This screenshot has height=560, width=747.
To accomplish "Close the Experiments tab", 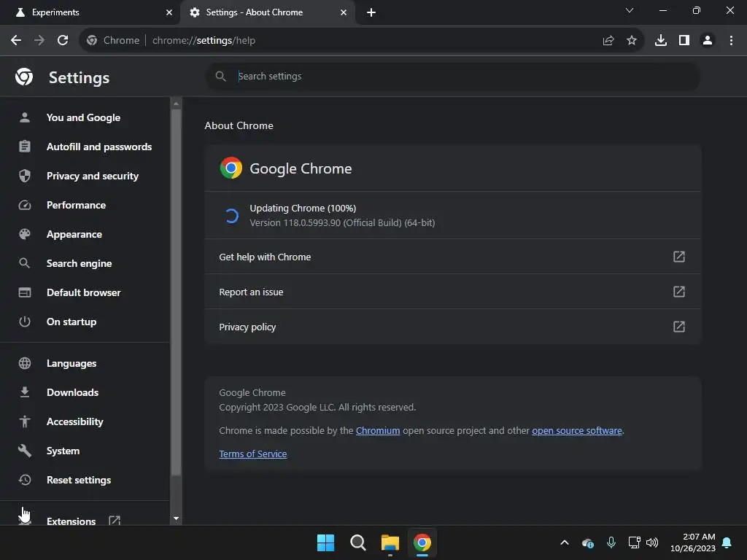I will 169,12.
